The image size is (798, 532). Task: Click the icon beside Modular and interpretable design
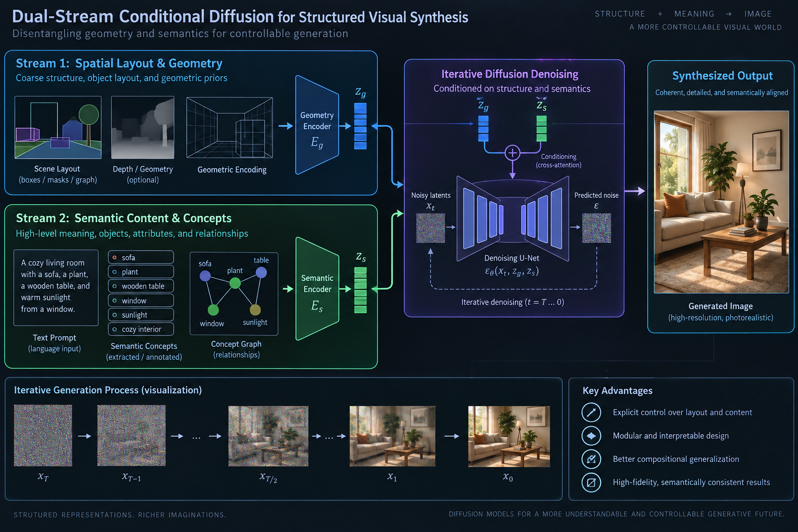click(591, 436)
